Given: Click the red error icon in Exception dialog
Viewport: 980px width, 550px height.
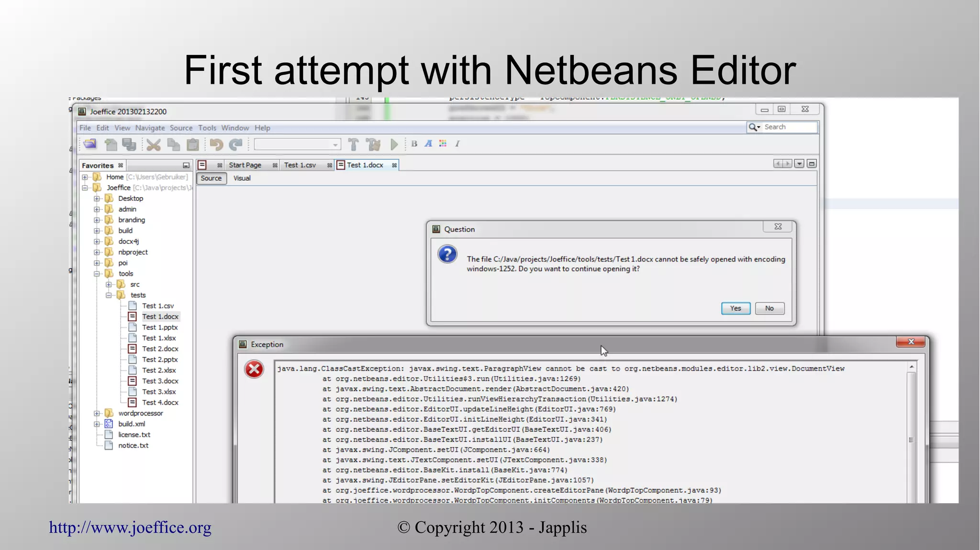Looking at the screenshot, I should click(x=254, y=369).
